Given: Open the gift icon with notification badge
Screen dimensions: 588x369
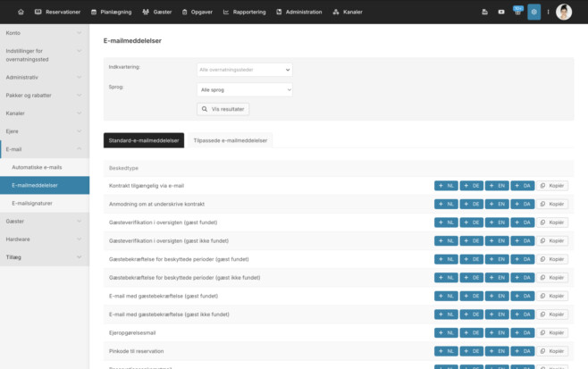Looking at the screenshot, I should 518,12.
